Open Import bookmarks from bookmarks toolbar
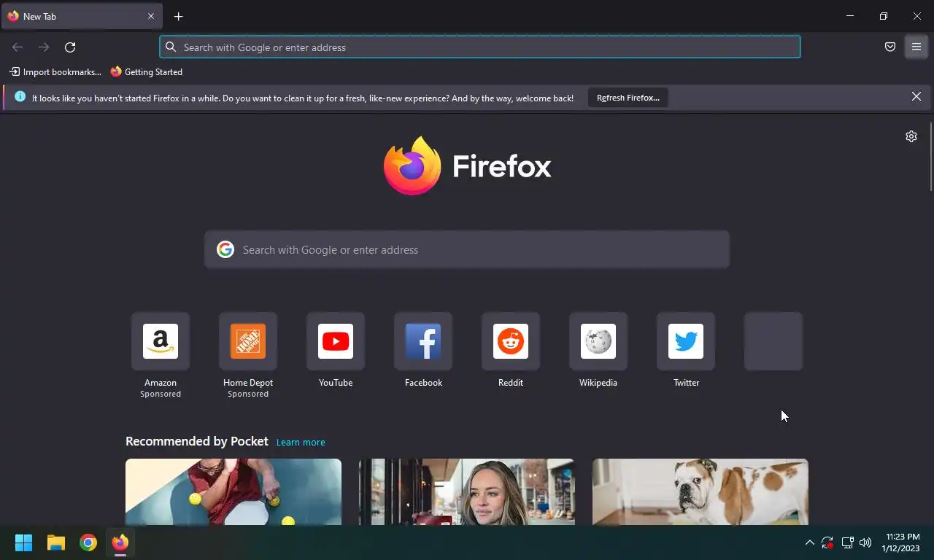The width and height of the screenshot is (934, 560). coord(55,72)
